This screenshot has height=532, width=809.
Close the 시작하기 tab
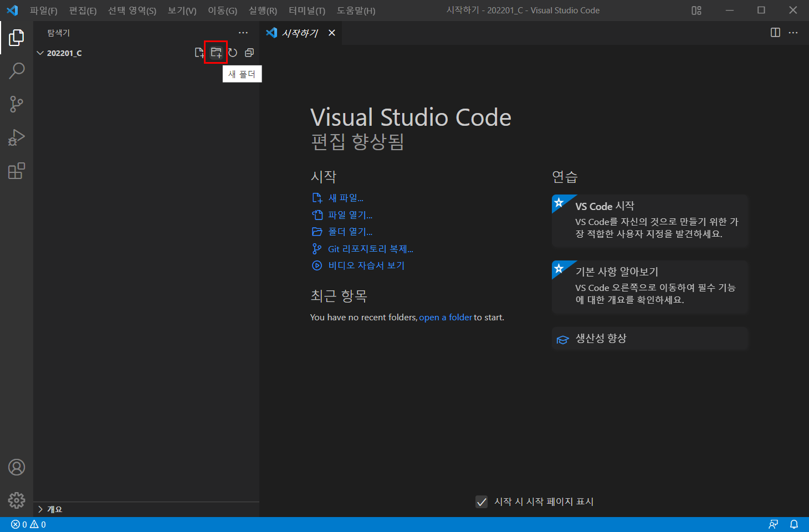(332, 33)
